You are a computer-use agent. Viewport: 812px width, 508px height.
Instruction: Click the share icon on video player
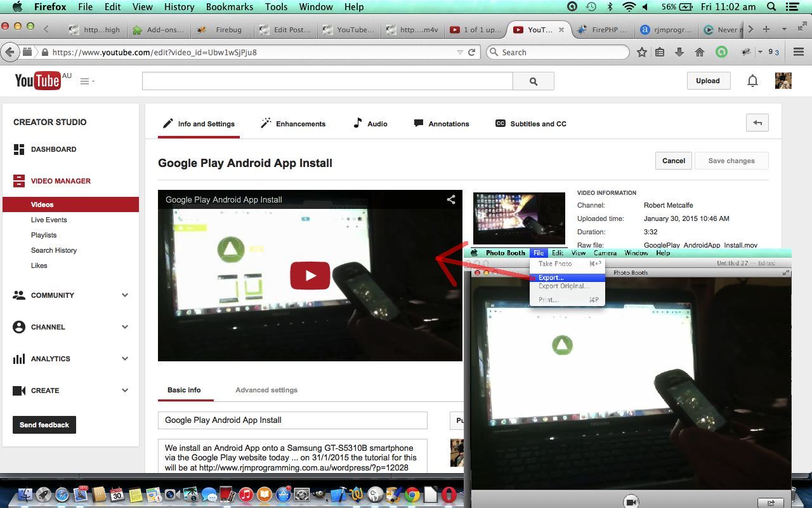451,199
